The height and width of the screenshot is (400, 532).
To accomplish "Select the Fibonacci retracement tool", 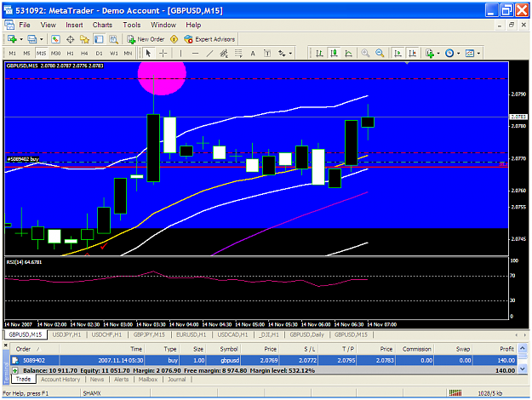I will click(x=238, y=54).
